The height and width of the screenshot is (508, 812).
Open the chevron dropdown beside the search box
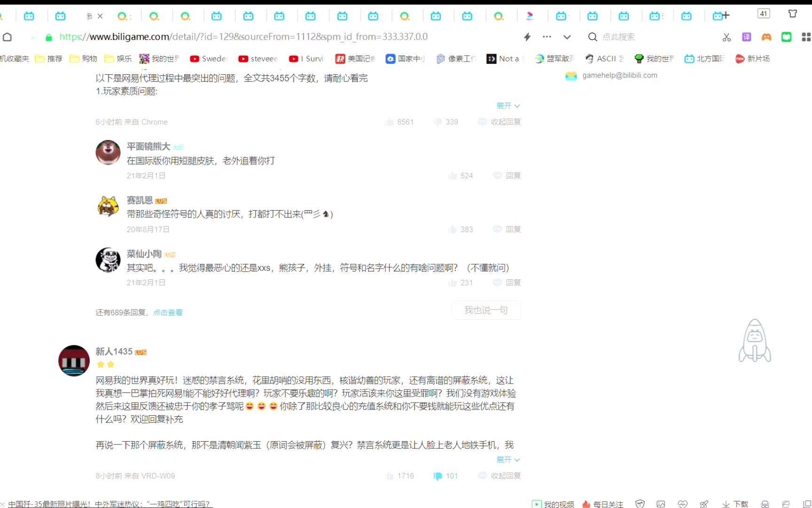[567, 37]
